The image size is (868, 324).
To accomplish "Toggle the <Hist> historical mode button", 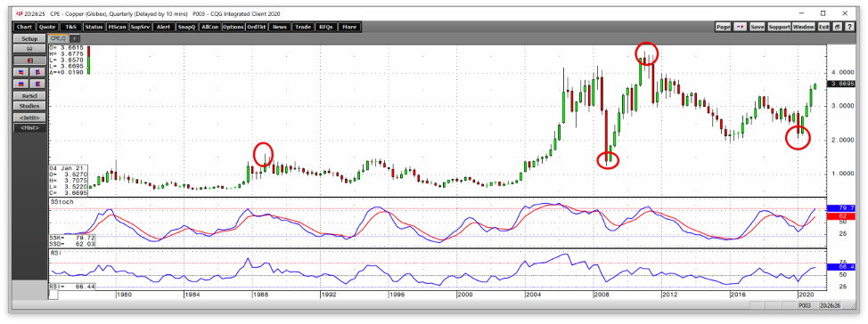I will 29,127.
